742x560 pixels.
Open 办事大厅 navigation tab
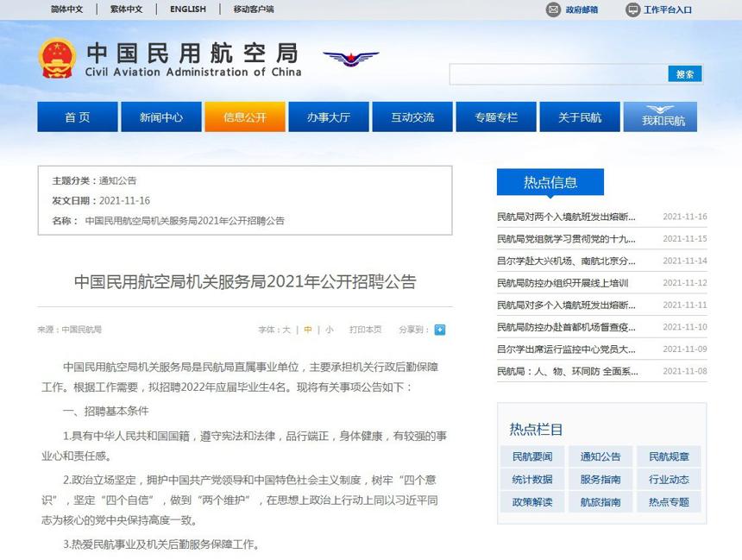[329, 117]
